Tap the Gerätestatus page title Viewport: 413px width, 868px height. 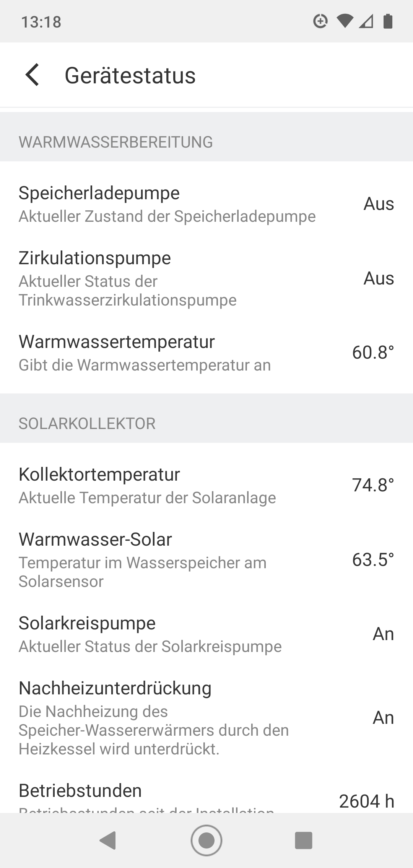click(130, 75)
